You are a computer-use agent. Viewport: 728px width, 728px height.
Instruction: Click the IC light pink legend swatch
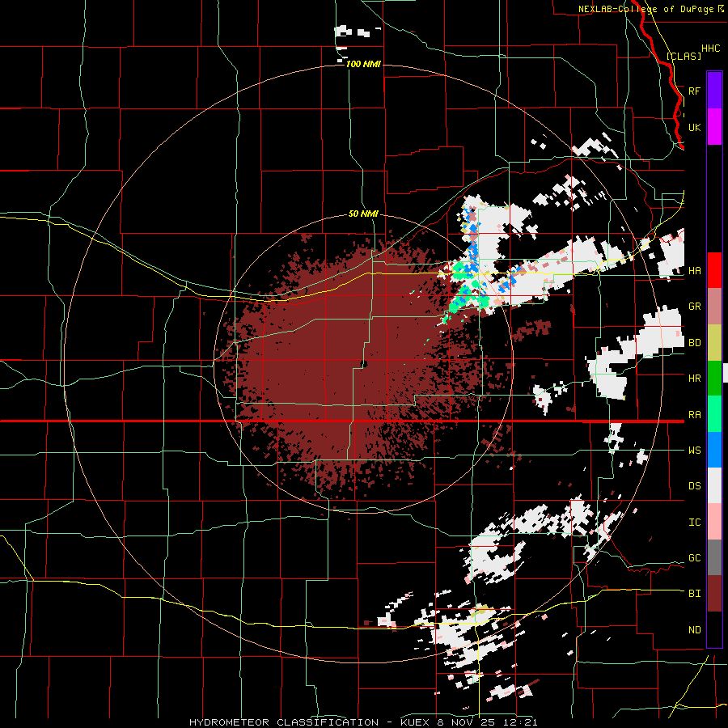tap(714, 522)
